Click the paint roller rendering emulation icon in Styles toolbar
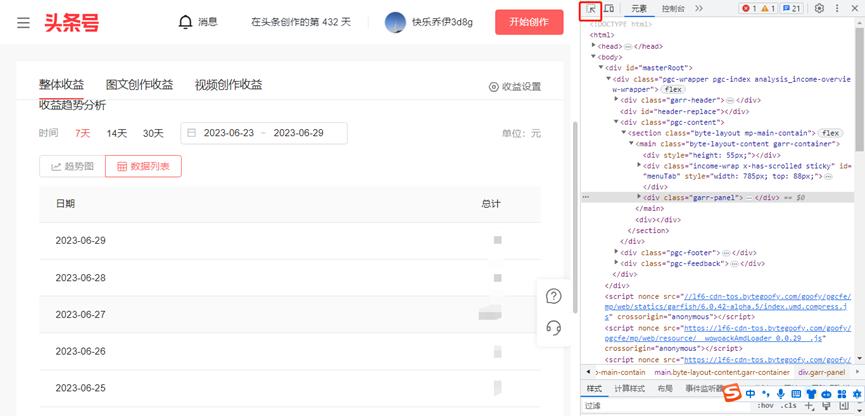The height and width of the screenshot is (416, 865). (826, 406)
